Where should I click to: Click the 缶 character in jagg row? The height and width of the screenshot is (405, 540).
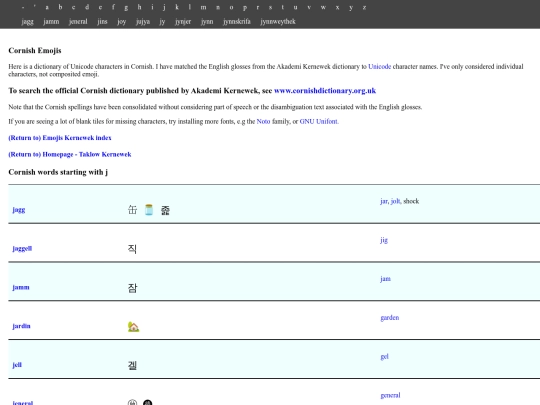132,210
